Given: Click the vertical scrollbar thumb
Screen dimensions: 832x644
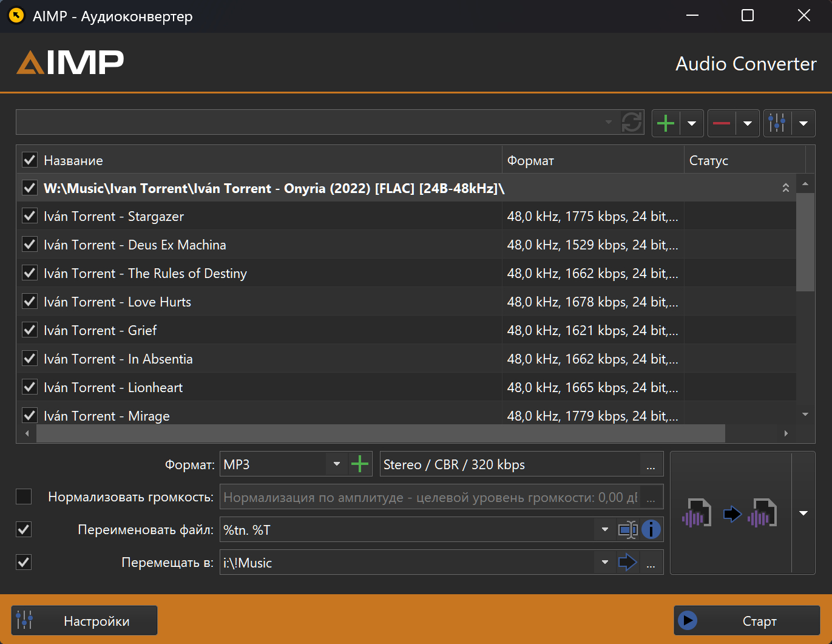Looking at the screenshot, I should [805, 243].
